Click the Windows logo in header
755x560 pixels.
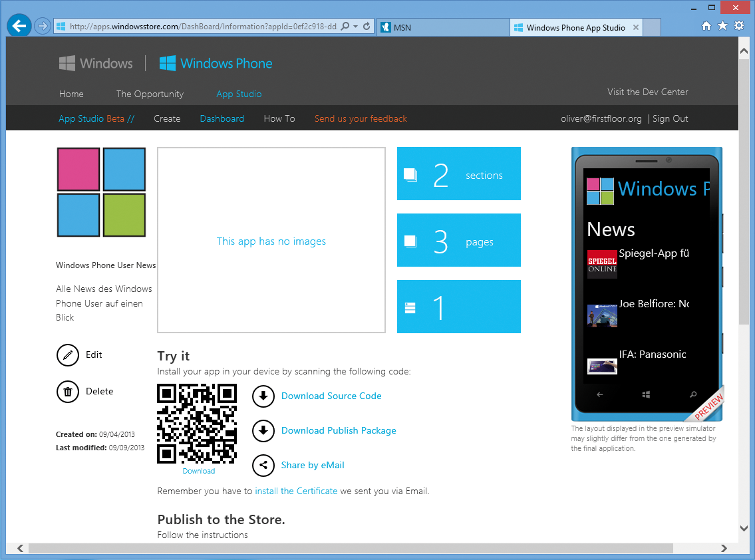coord(96,63)
